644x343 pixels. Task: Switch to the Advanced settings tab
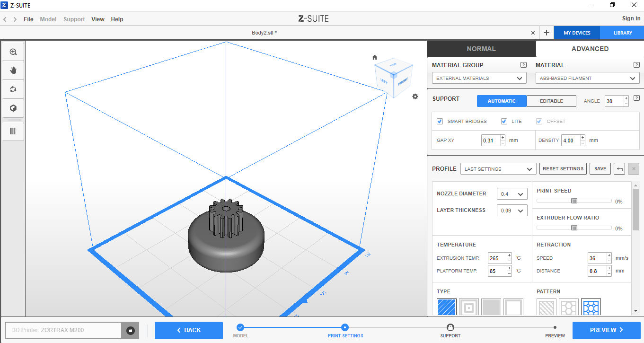[x=590, y=49]
